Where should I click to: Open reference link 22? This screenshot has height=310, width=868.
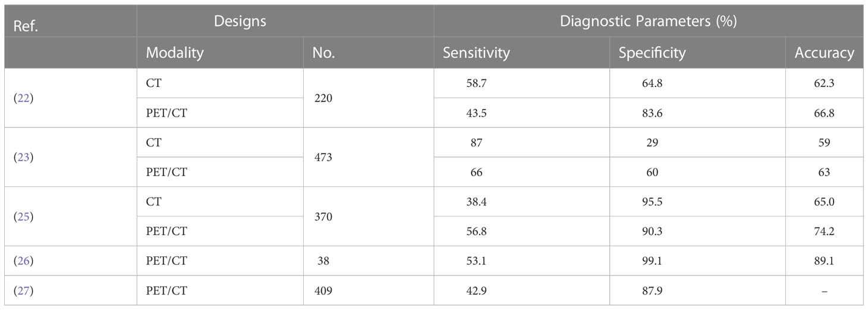tap(23, 98)
